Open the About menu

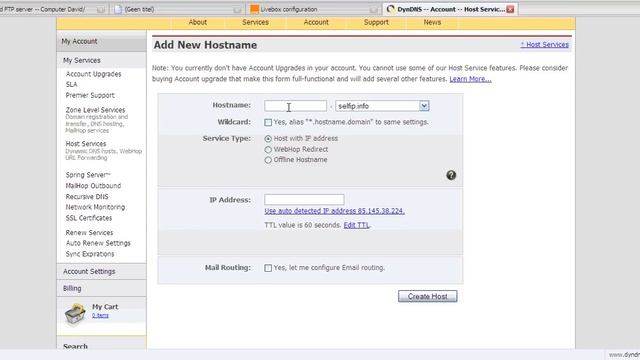click(x=198, y=22)
